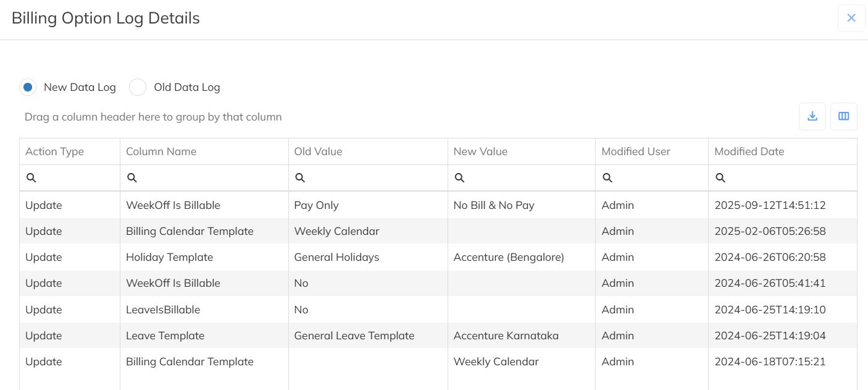Click the LeaveIsBillable row

tap(163, 310)
